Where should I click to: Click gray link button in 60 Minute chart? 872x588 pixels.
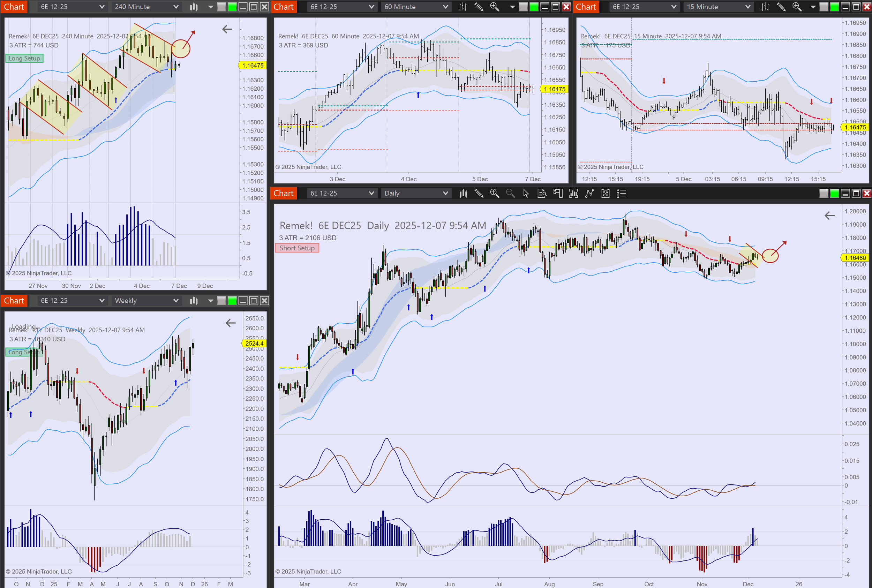(523, 7)
